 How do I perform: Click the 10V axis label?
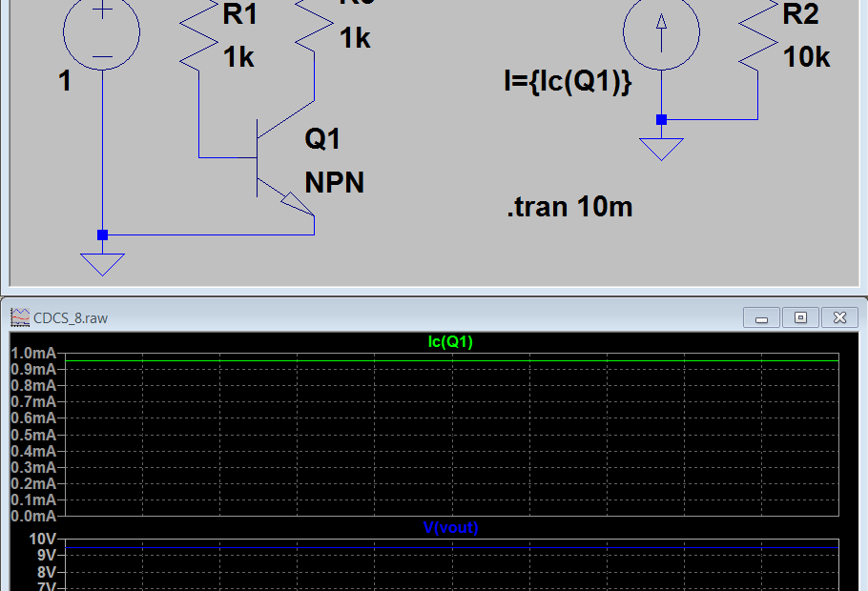(43, 539)
